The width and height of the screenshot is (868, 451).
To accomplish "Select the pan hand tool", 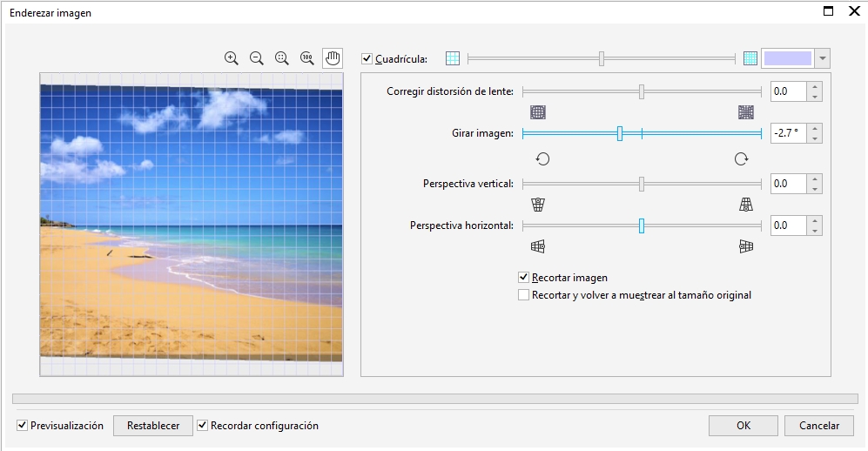I will coord(332,58).
